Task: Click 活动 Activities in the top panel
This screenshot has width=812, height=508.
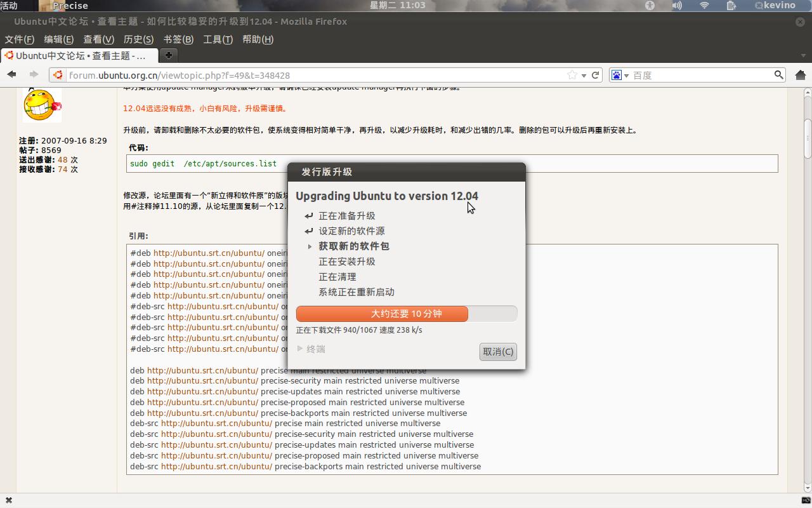Action: point(9,5)
